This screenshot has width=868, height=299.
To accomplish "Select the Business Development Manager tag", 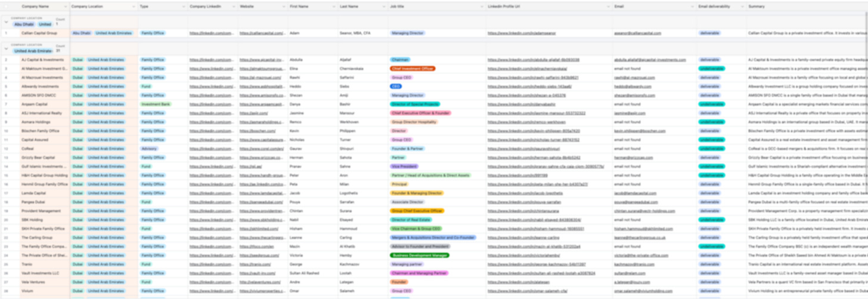I will 420,256.
